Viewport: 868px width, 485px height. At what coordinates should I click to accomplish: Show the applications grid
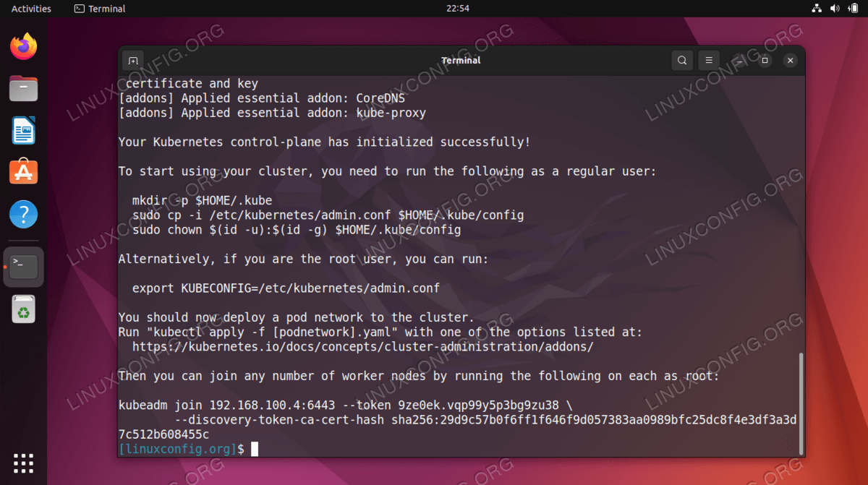(23, 463)
